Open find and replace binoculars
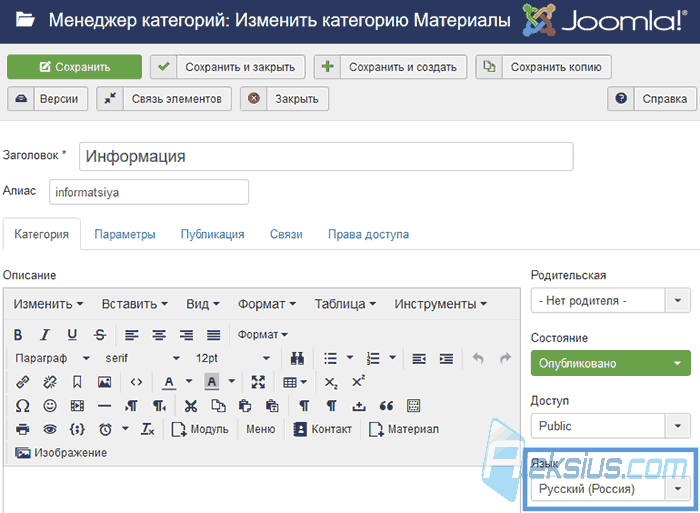 tap(297, 358)
